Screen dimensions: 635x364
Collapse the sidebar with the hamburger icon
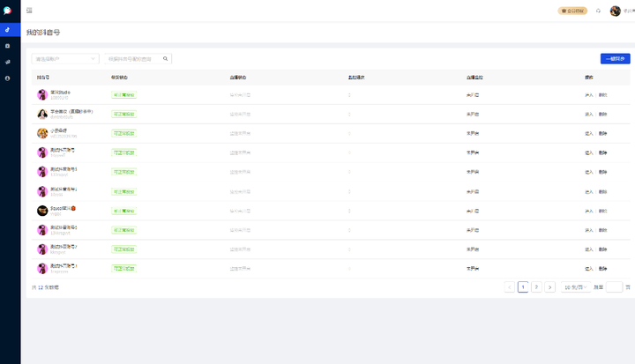point(29,11)
